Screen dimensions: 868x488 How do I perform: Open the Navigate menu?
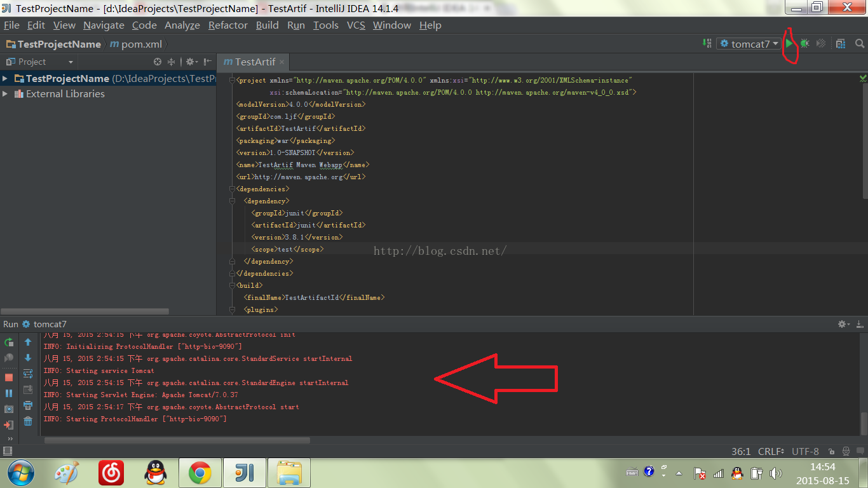104,25
